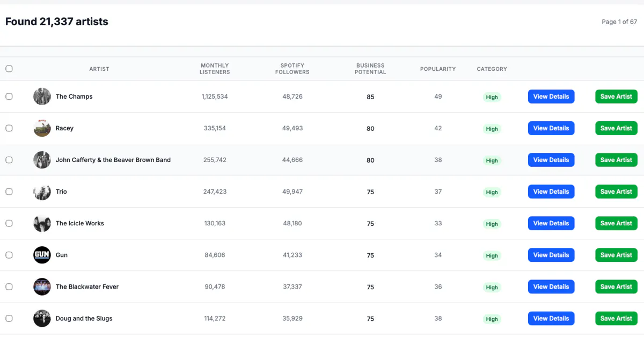Click the Artist column header
Viewport: 644px width, 338px height.
[99, 69]
